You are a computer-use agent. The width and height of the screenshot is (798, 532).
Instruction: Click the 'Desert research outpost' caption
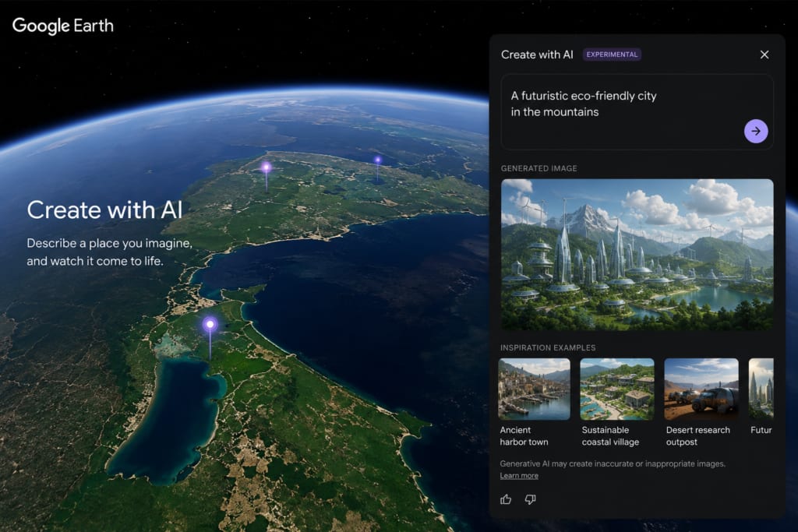pos(697,436)
